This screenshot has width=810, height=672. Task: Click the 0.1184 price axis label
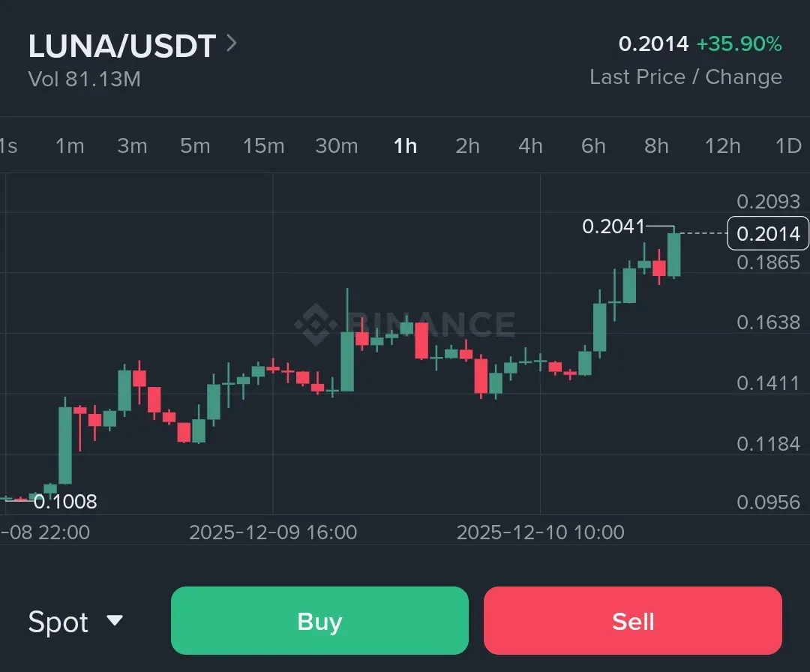pos(768,444)
